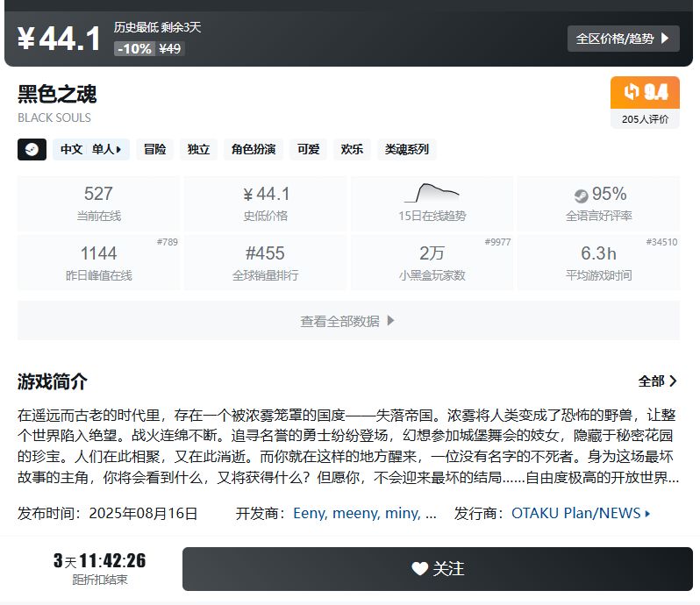
Task: Click the Steam platform icon tag
Action: click(x=32, y=149)
